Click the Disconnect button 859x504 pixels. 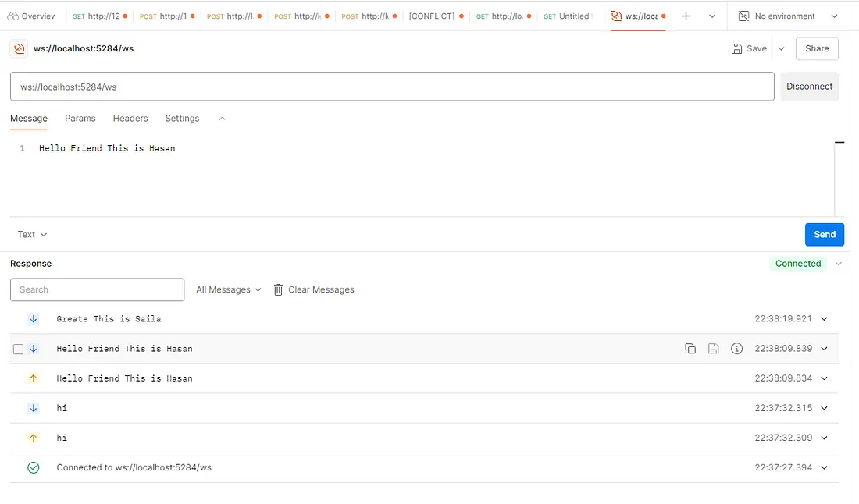pyautogui.click(x=809, y=87)
